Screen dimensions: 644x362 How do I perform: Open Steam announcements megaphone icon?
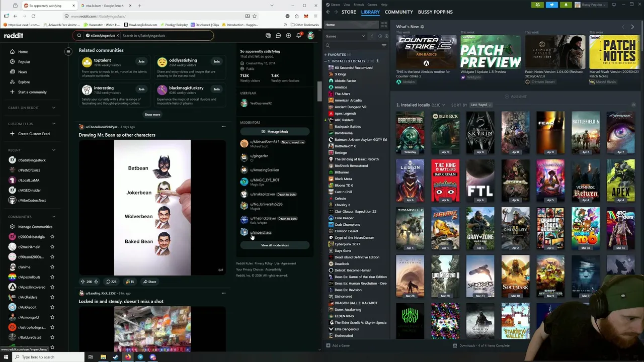[552, 5]
